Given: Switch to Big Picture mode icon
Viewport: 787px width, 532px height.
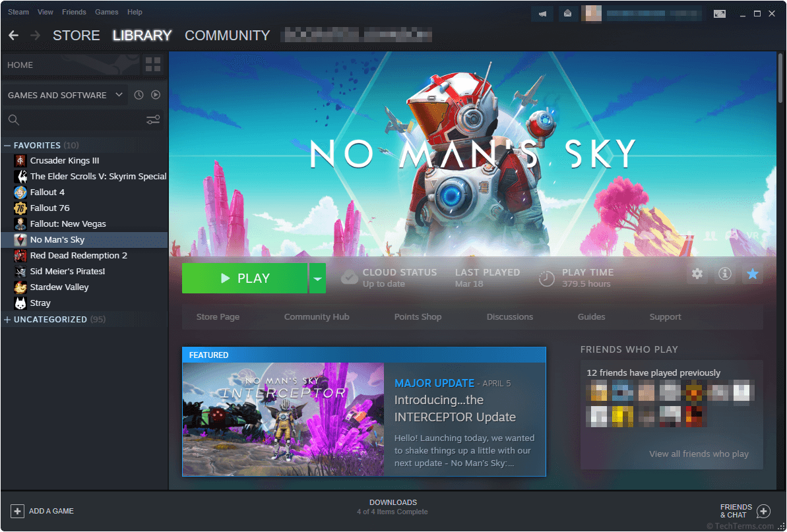Looking at the screenshot, I should click(720, 14).
